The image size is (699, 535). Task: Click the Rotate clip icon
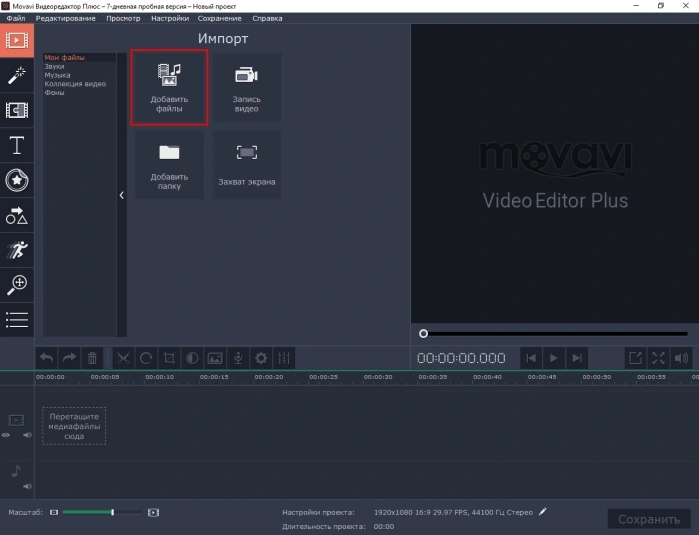(x=146, y=358)
